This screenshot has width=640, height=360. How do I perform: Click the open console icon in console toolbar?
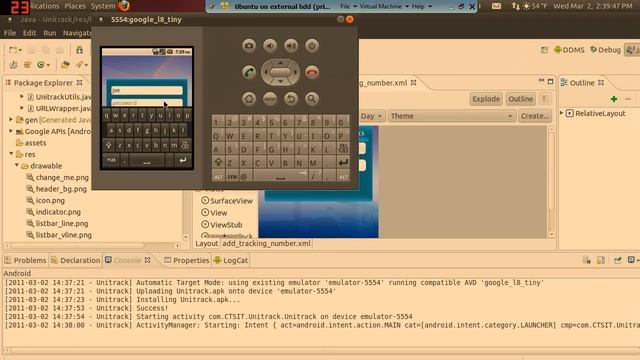click(x=632, y=260)
